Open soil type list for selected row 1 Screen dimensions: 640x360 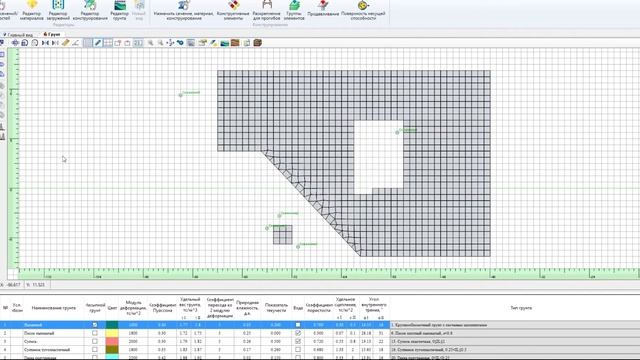515,325
